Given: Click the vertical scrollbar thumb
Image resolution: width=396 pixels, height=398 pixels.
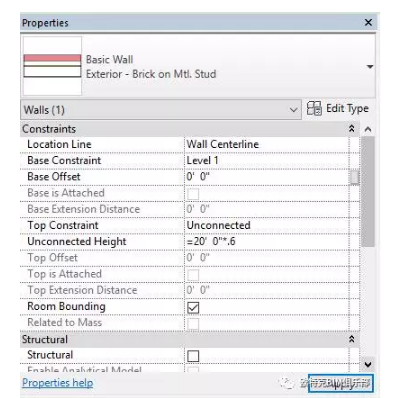Looking at the screenshot, I should [x=368, y=192].
